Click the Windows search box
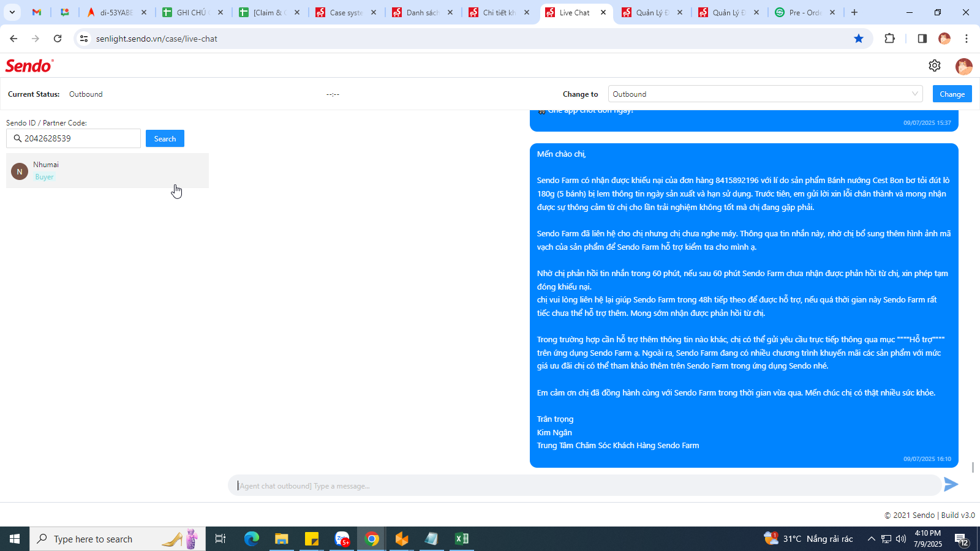This screenshot has width=980, height=551. point(118,539)
